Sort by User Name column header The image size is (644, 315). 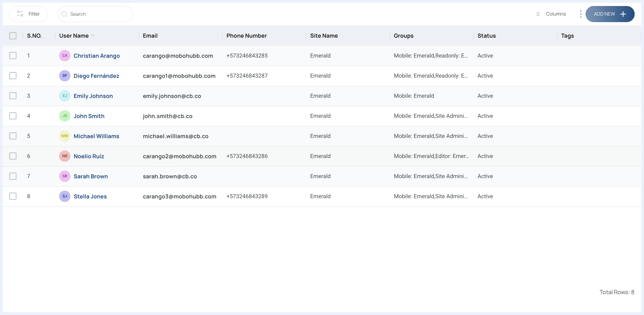pos(74,36)
